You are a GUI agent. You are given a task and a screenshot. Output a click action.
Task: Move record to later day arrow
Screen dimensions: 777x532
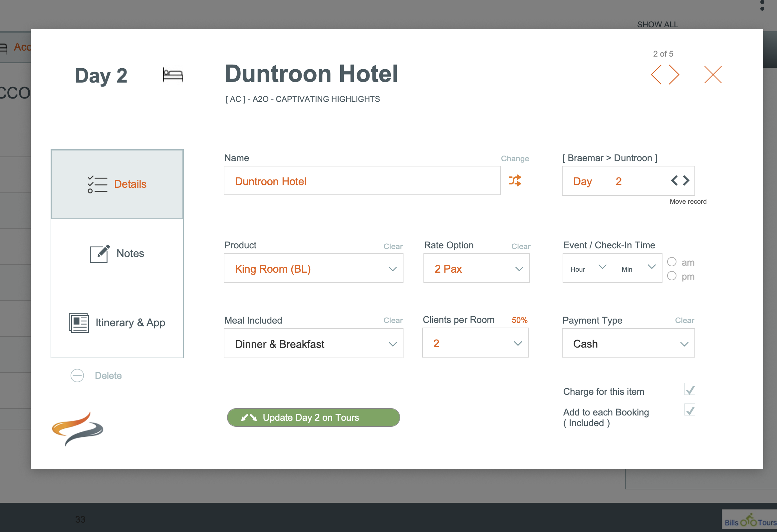(x=686, y=180)
